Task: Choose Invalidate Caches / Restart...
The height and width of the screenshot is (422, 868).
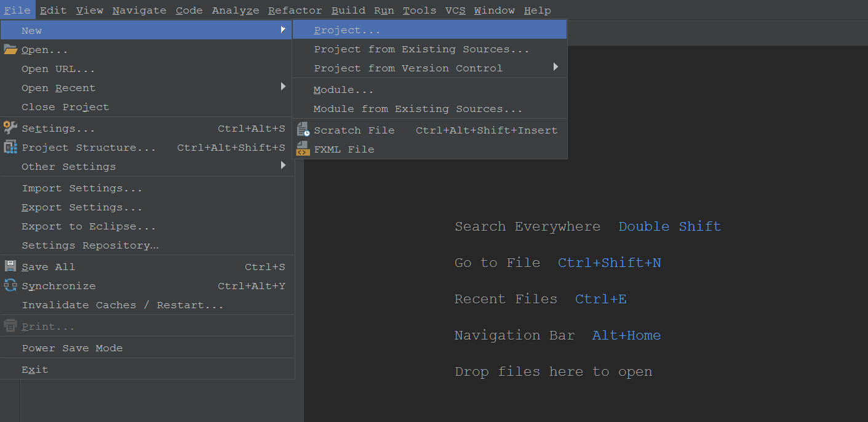Action: [x=146, y=305]
